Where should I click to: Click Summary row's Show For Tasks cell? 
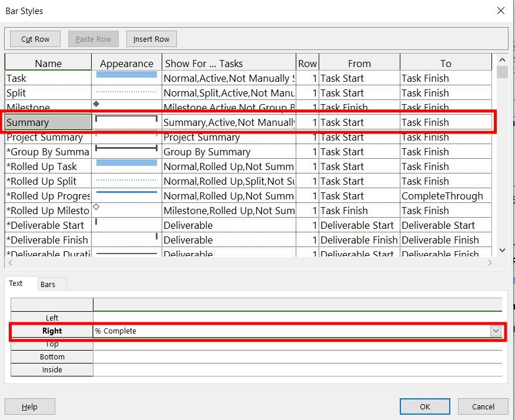click(x=229, y=122)
